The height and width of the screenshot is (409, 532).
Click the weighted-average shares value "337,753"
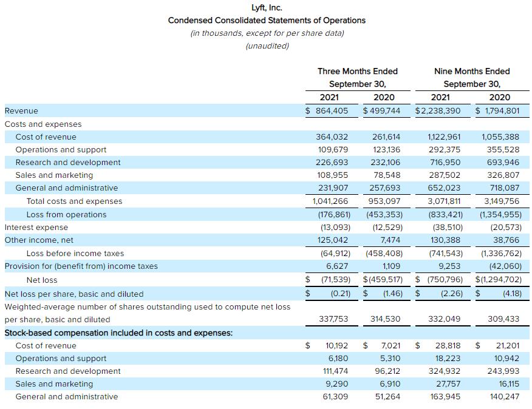(333, 319)
